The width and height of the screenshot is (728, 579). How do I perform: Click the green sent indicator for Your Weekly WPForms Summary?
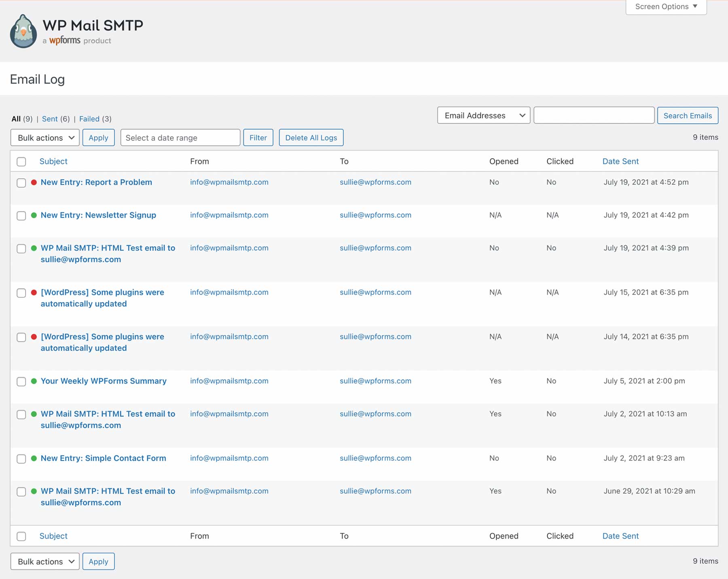click(x=33, y=381)
